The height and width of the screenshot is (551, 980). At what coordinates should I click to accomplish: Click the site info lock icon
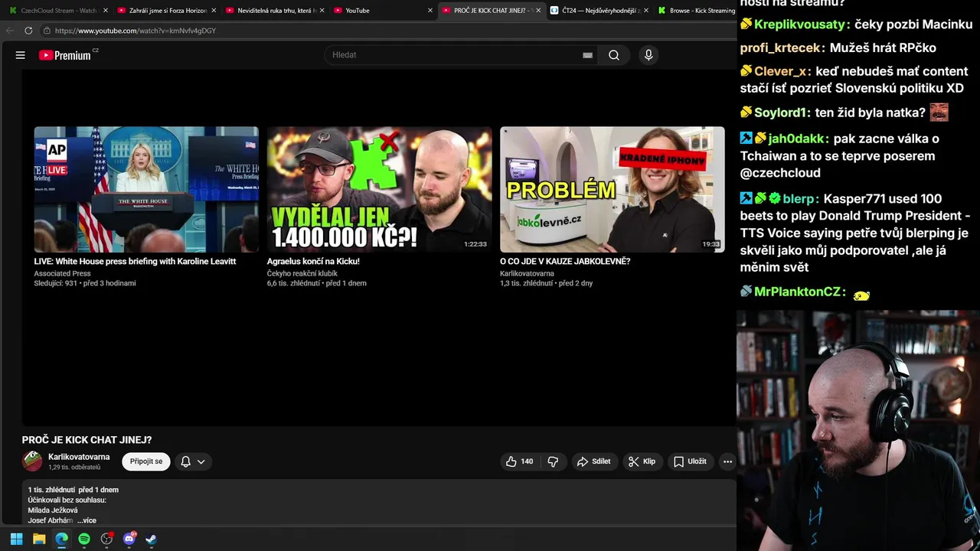pyautogui.click(x=47, y=31)
